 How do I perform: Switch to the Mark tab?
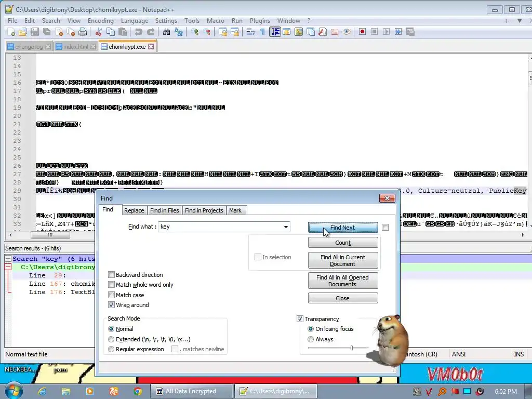tap(235, 210)
